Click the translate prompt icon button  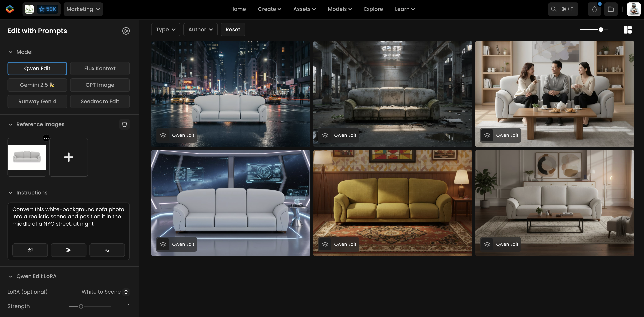pyautogui.click(x=107, y=250)
